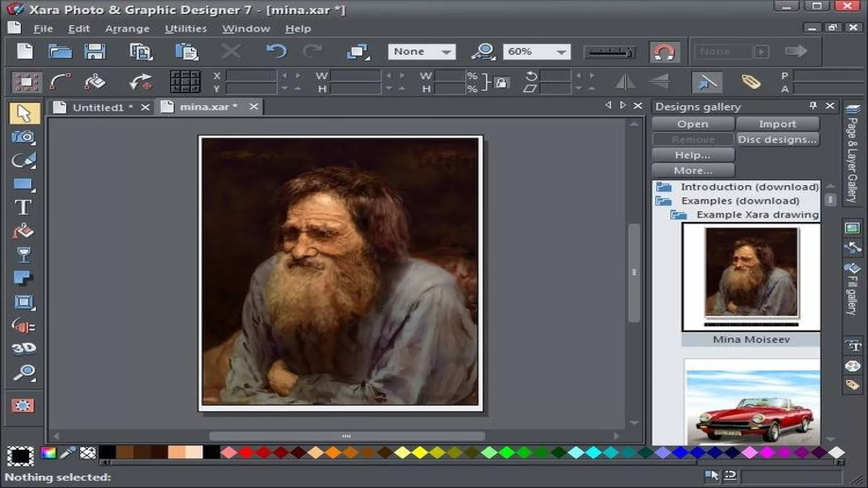Image resolution: width=868 pixels, height=488 pixels.
Task: Click the Save floppy disk icon
Action: [x=95, y=52]
